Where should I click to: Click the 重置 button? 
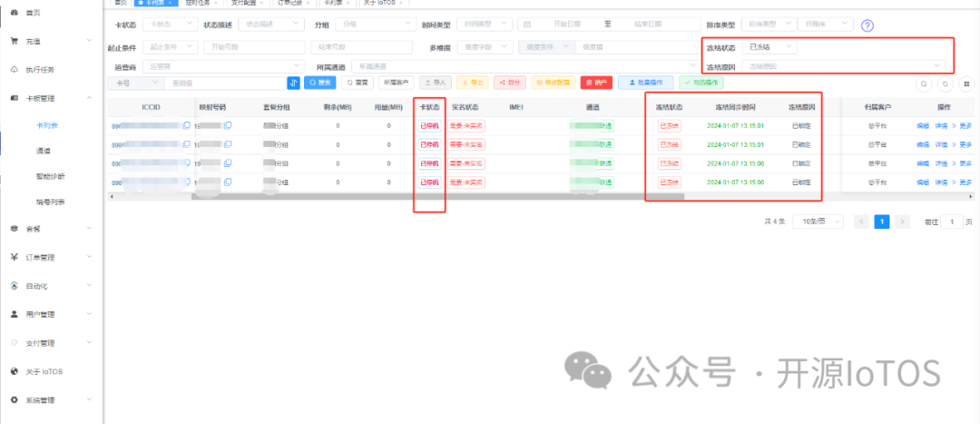click(358, 83)
